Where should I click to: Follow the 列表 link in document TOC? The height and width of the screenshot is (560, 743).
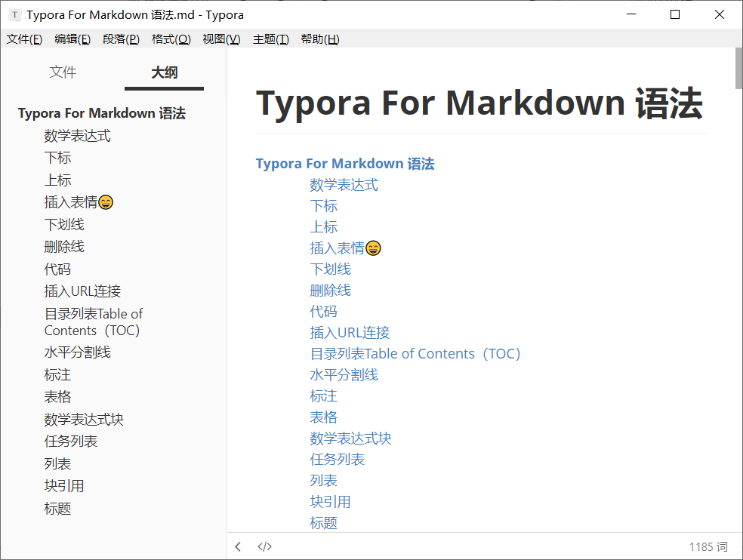(x=324, y=481)
